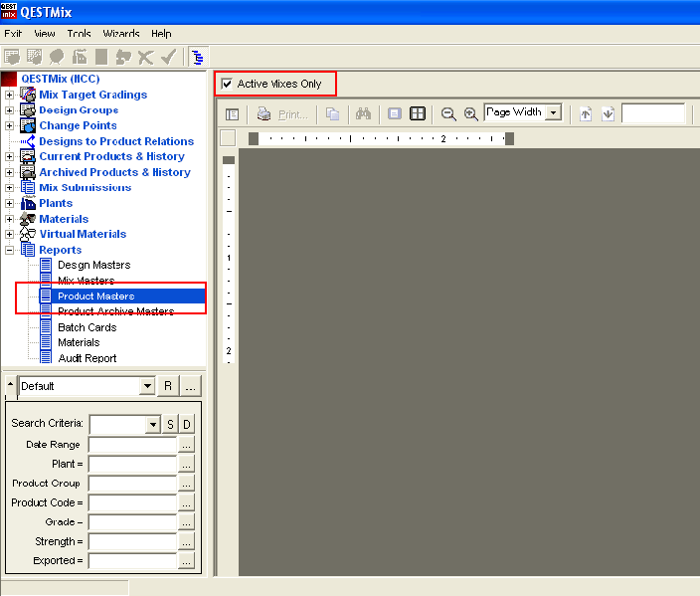Open the Wizards menu
700x596 pixels.
tap(121, 34)
